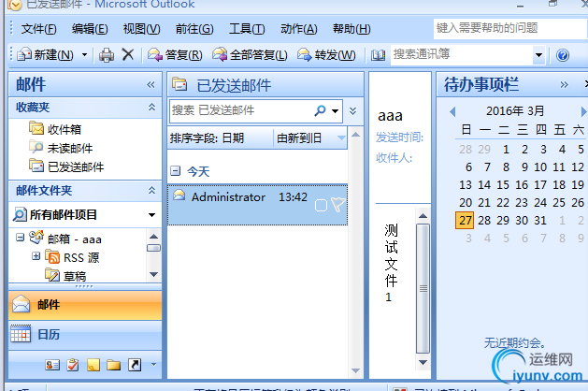Viewport: 588px width, 391px height.
Task: Click reading pane scroll down arrow
Action: [x=423, y=363]
